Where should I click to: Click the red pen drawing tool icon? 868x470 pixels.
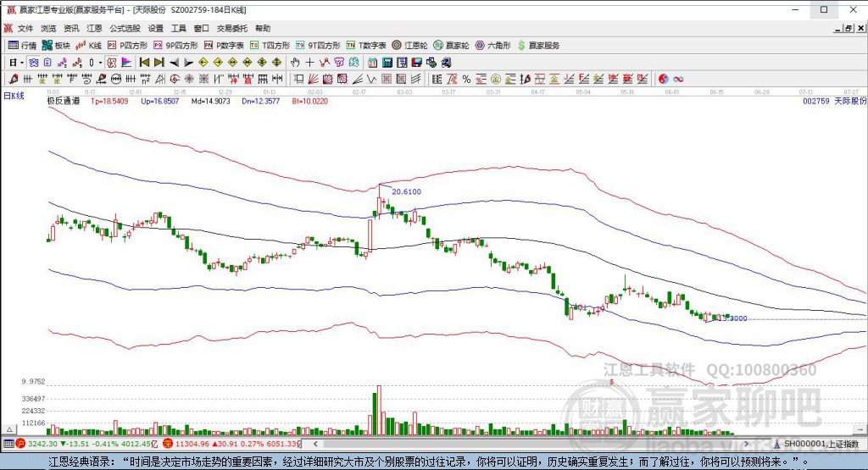[x=14, y=79]
